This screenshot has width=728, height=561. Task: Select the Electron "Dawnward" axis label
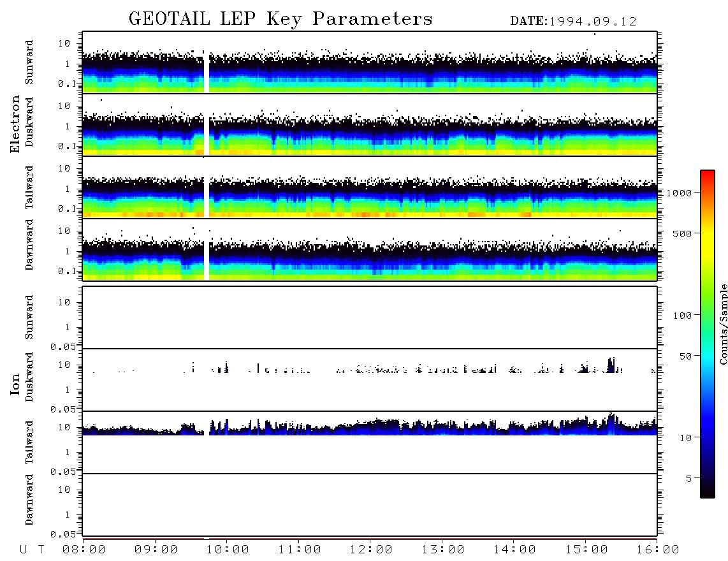click(x=29, y=245)
